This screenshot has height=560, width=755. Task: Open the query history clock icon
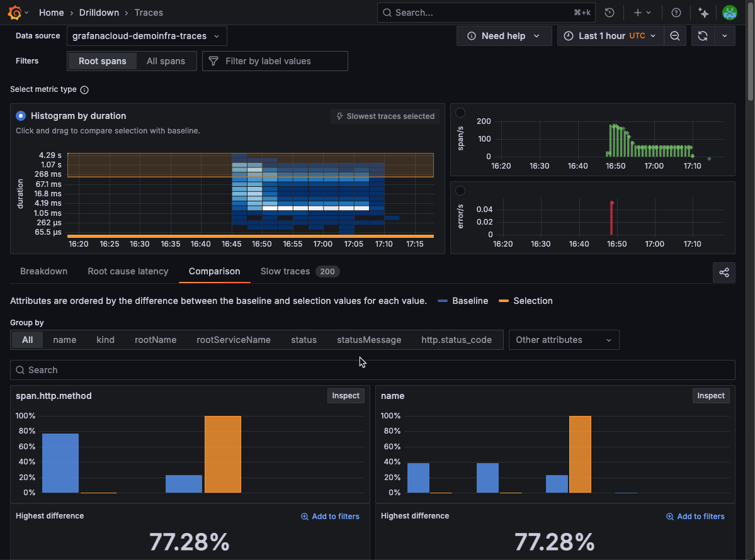point(609,13)
